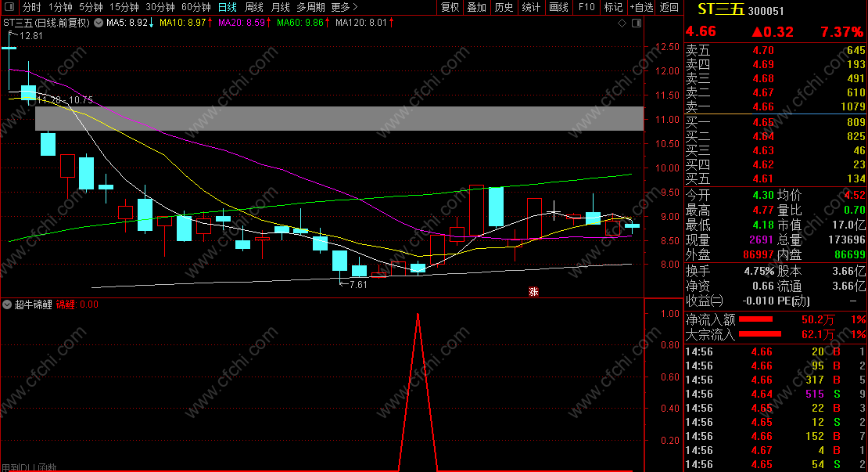
Task: Click the 返回 back button
Action: tap(669, 7)
